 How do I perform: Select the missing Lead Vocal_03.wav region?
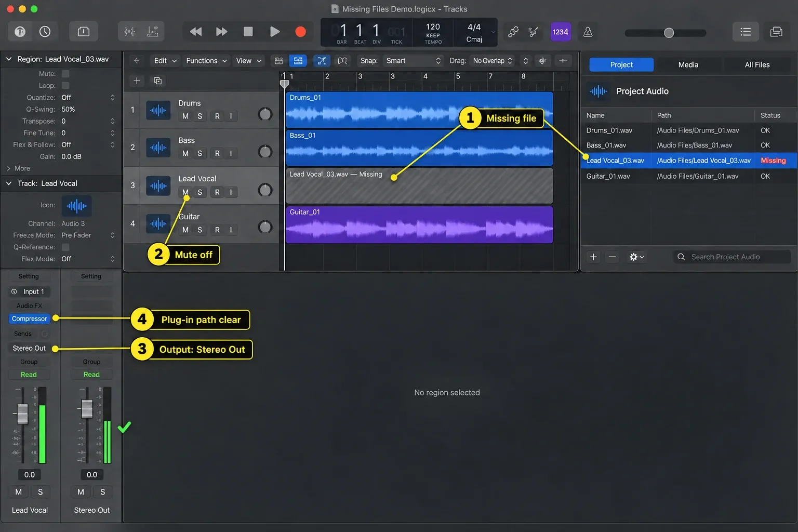(x=419, y=185)
